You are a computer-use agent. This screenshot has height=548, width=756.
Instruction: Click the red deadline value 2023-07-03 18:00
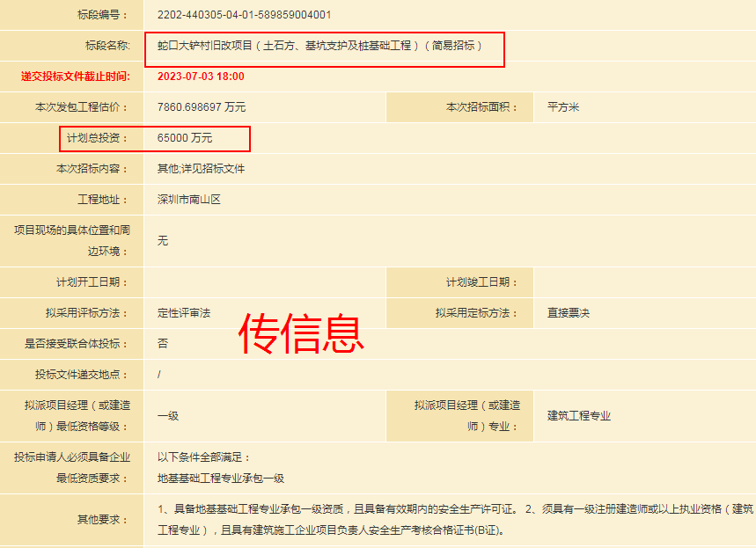coord(201,77)
